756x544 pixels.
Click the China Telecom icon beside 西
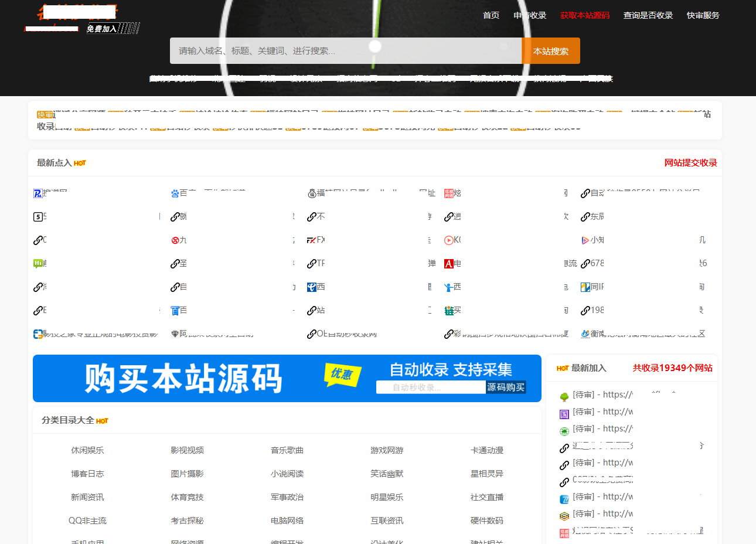311,287
